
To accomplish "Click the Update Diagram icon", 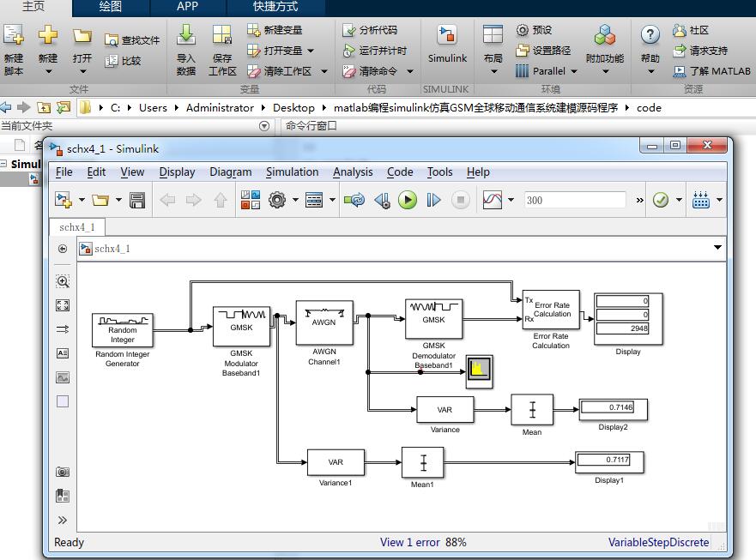I will [354, 200].
